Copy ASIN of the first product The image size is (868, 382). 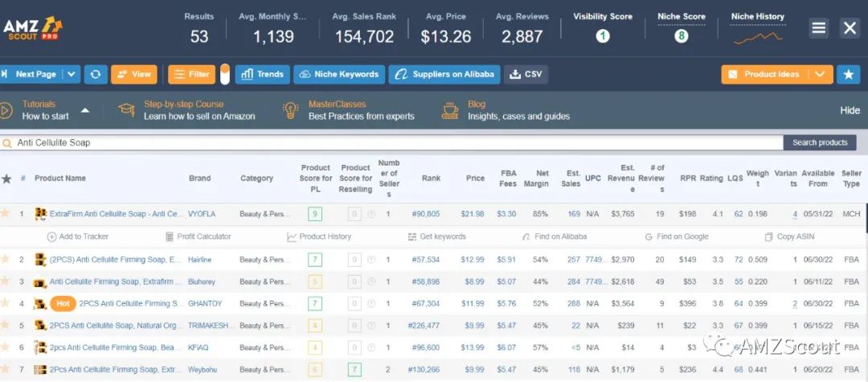[791, 236]
